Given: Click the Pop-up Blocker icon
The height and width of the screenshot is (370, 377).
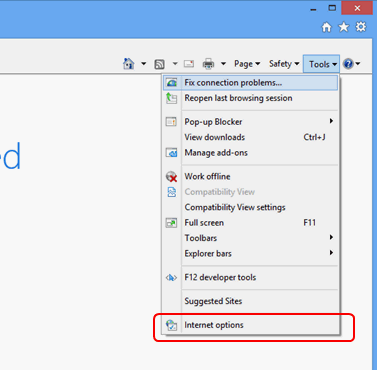Looking at the screenshot, I should point(171,122).
